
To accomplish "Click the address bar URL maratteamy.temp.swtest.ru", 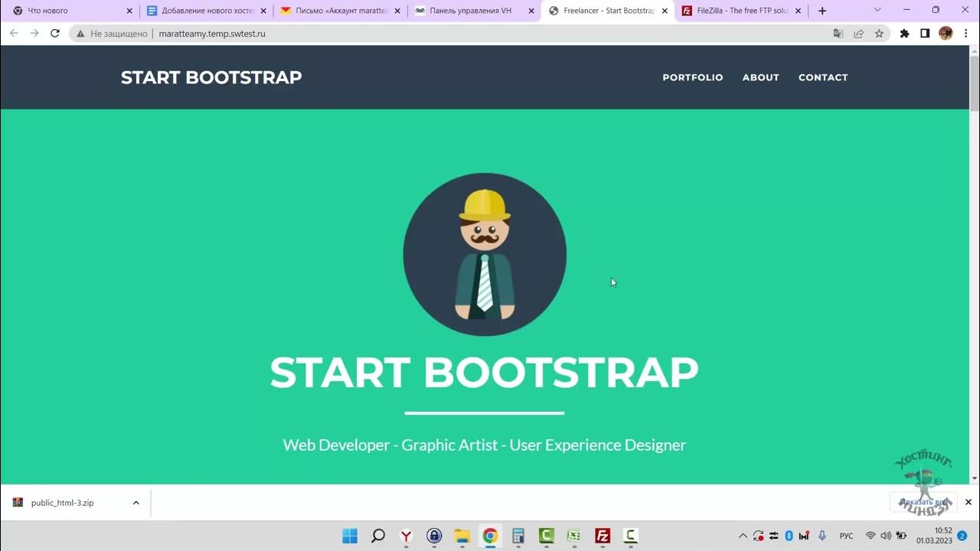I will click(x=212, y=34).
